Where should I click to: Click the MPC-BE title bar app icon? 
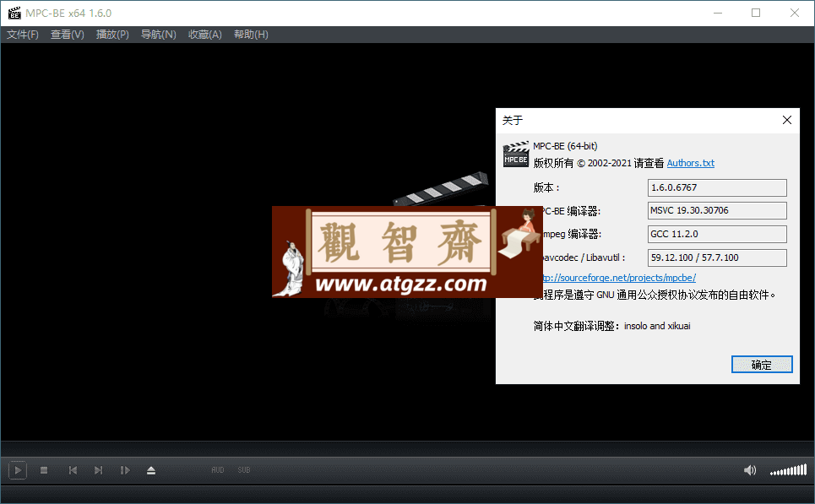[x=14, y=13]
